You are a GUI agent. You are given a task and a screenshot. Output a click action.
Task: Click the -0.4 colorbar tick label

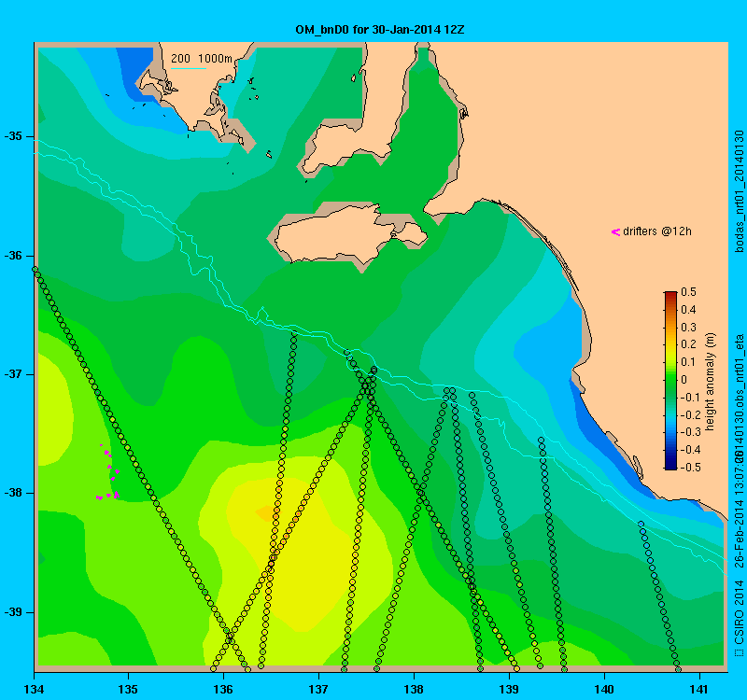688,450
